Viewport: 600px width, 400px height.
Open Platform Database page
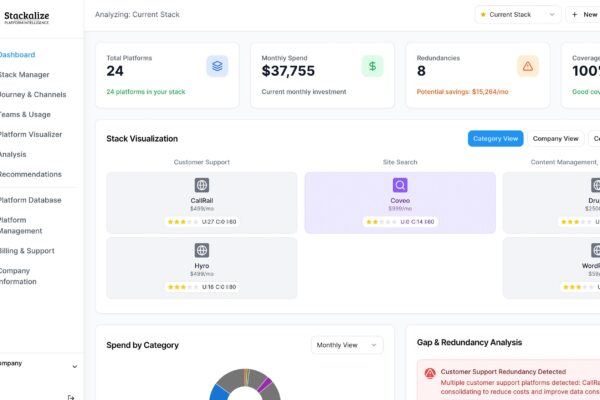[x=31, y=200]
